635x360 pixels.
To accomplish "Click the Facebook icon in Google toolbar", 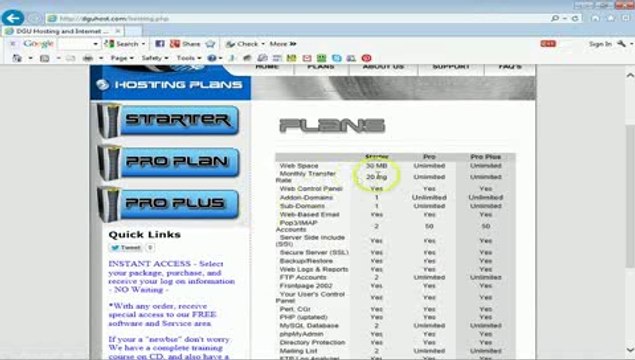I will (x=160, y=44).
